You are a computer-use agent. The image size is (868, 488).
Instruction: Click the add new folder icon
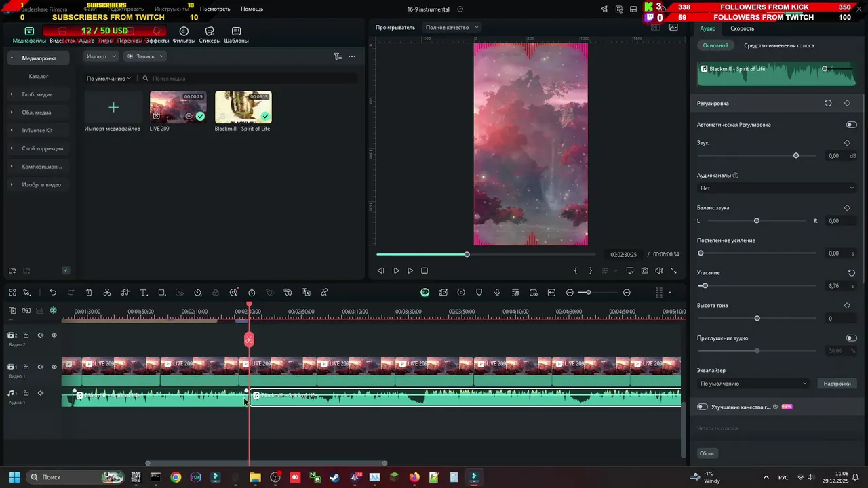point(12,271)
